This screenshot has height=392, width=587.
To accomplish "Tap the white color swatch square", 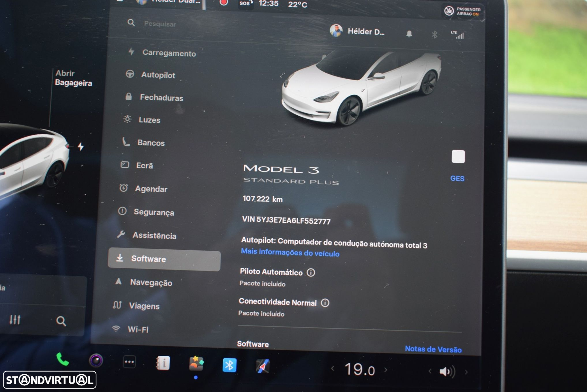I will tap(458, 157).
